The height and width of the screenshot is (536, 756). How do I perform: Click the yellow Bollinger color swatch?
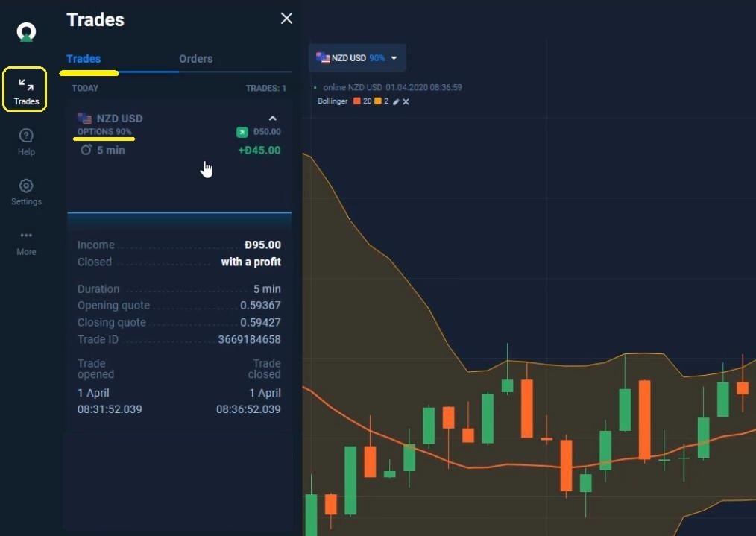pos(378,101)
